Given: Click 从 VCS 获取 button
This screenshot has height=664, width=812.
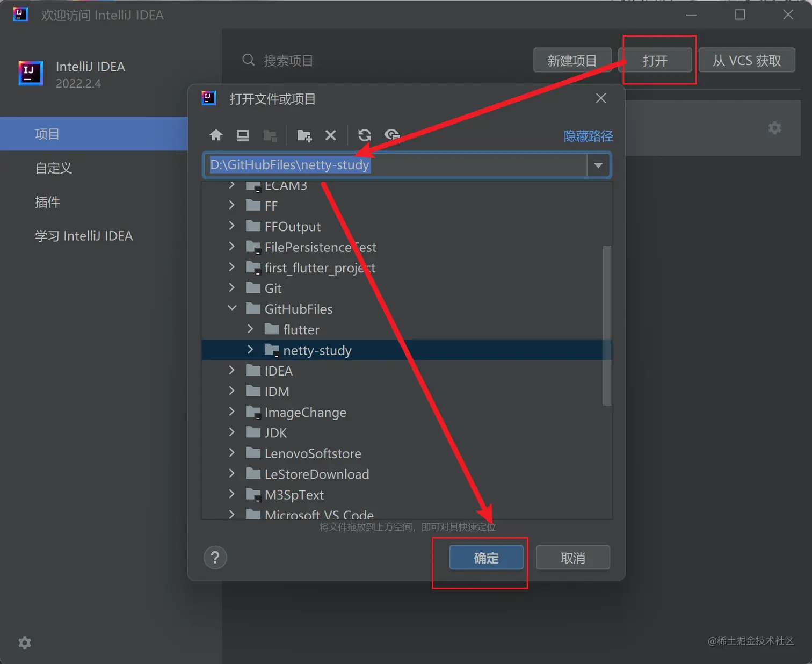Looking at the screenshot, I should click(746, 60).
